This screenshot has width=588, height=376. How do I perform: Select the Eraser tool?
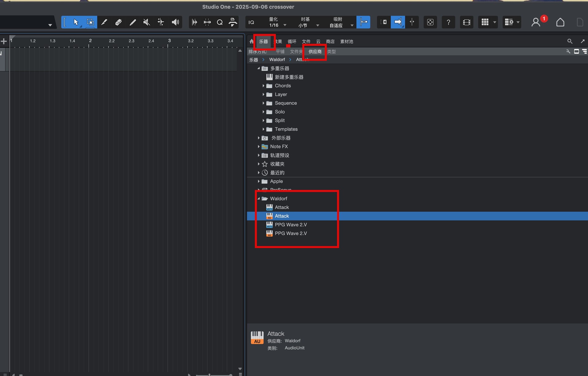tap(119, 22)
